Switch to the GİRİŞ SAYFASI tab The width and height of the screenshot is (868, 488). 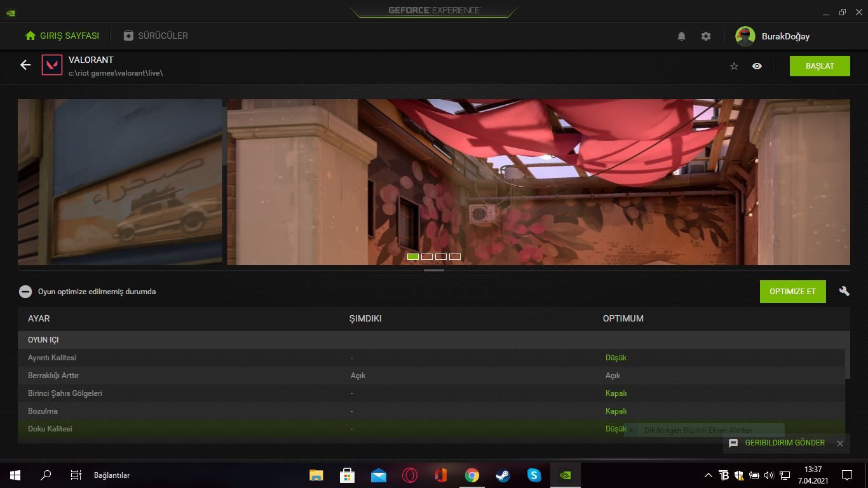click(x=62, y=36)
